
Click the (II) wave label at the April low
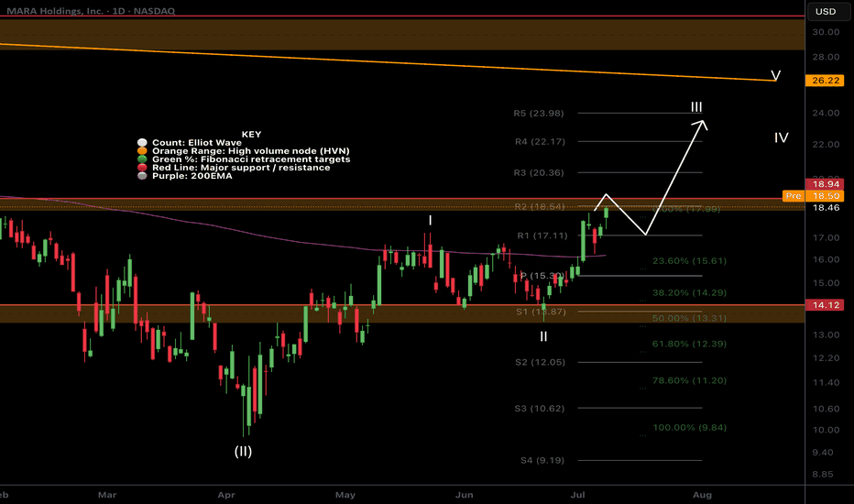pos(243,452)
